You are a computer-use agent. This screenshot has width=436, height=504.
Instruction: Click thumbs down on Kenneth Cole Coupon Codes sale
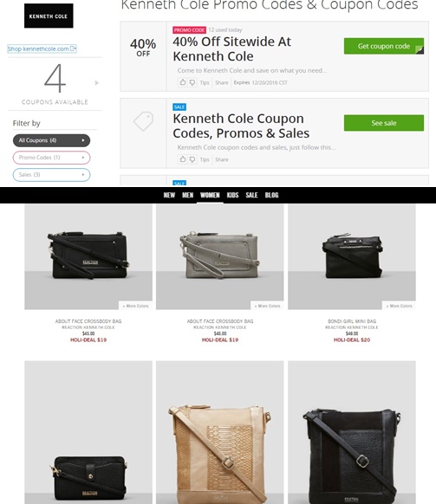[x=192, y=159]
